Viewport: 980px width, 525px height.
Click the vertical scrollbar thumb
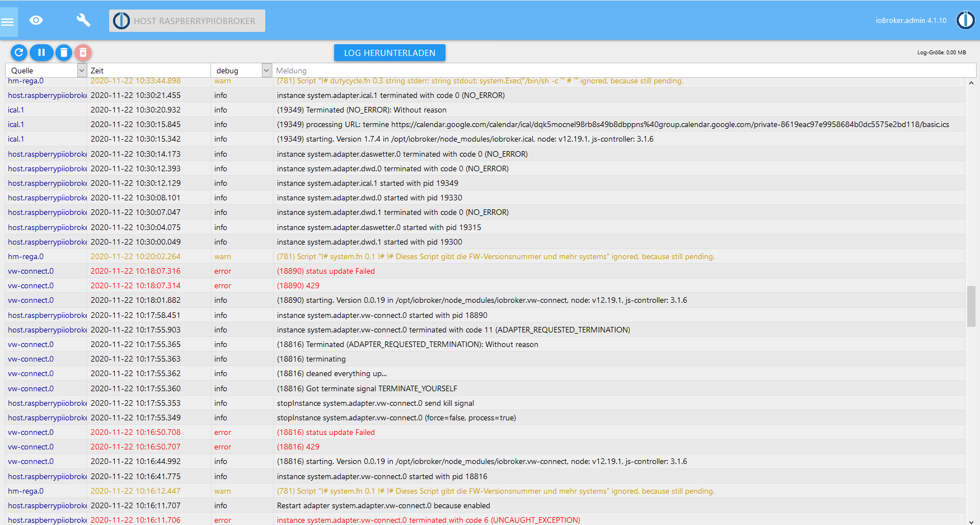[971, 306]
